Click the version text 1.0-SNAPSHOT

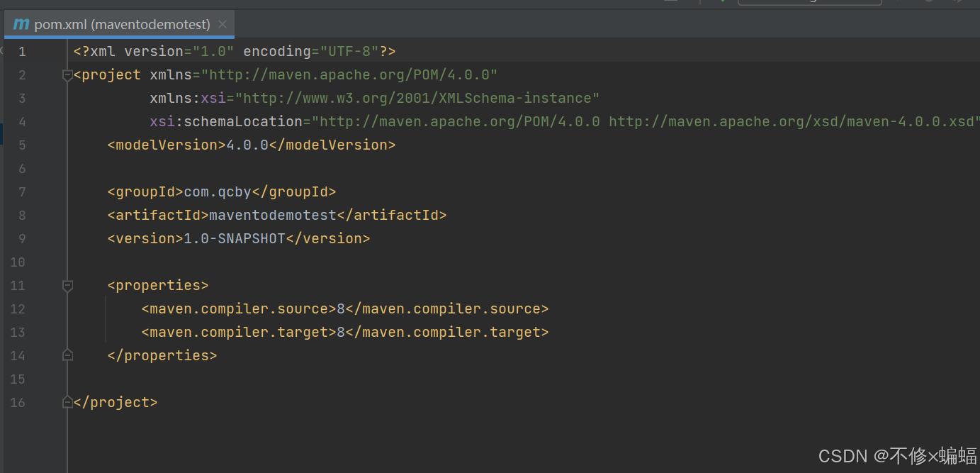pyautogui.click(x=235, y=238)
